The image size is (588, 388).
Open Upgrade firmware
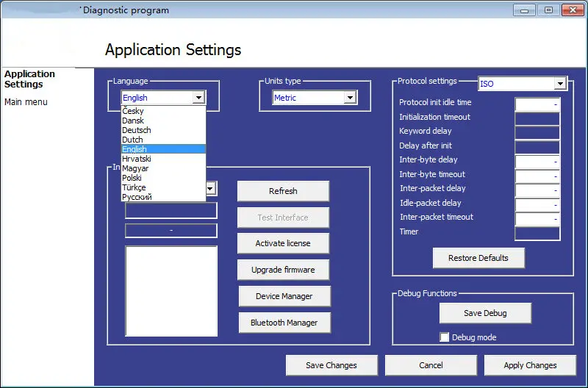pos(283,270)
